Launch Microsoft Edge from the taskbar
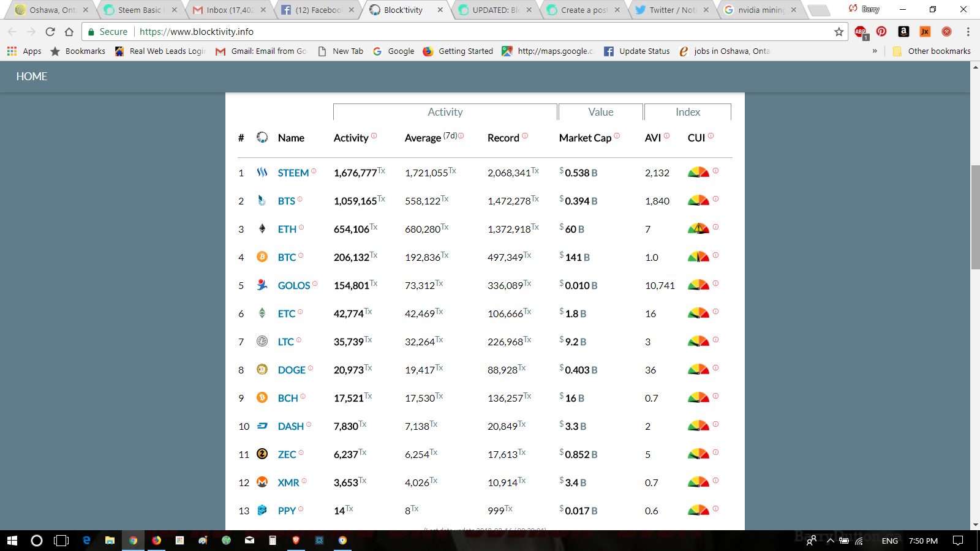 [86, 541]
